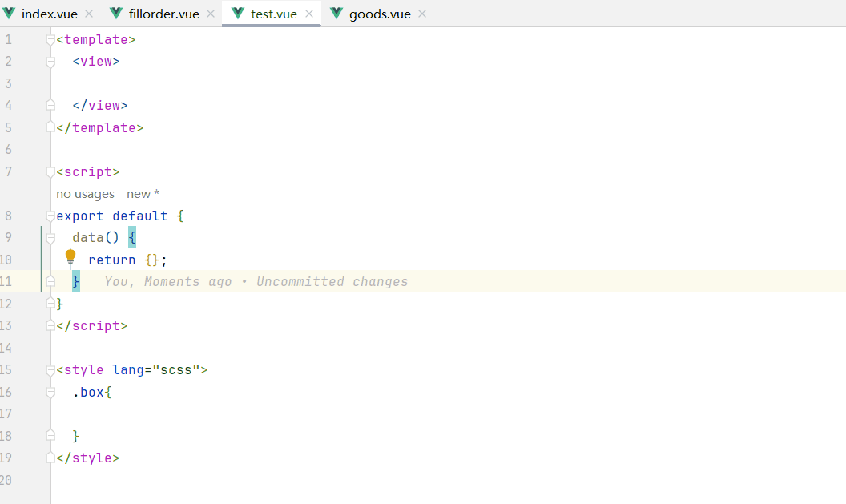Fold at the .box closing brace line 18
Viewport: 846px width, 504px height.
(50, 435)
